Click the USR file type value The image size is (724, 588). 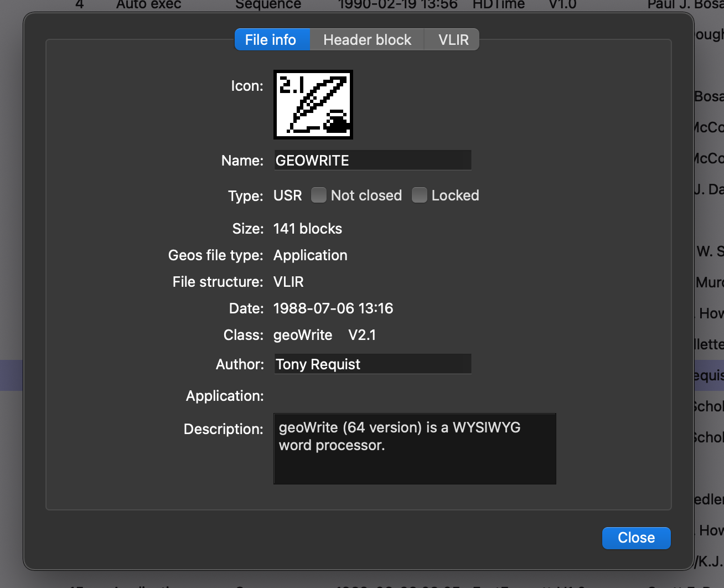tap(288, 195)
